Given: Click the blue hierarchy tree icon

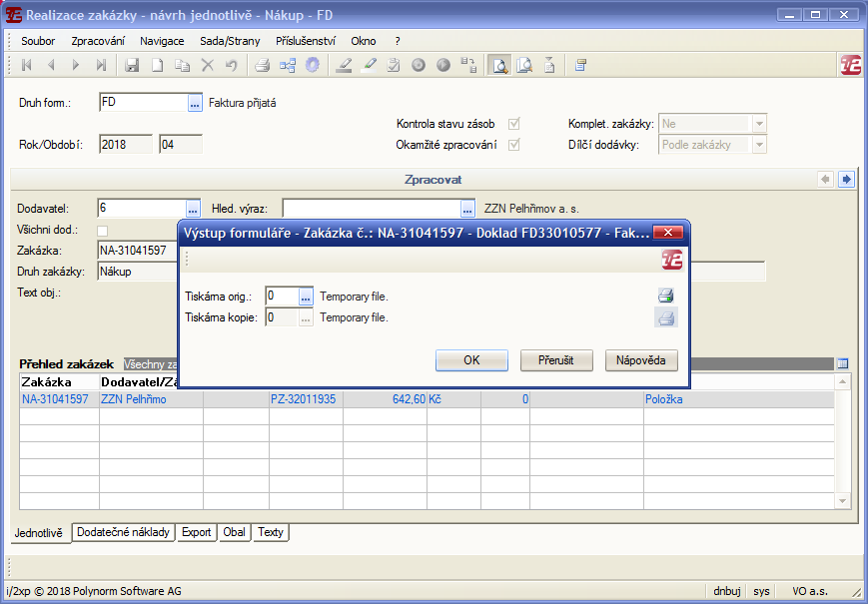Looking at the screenshot, I should click(288, 65).
